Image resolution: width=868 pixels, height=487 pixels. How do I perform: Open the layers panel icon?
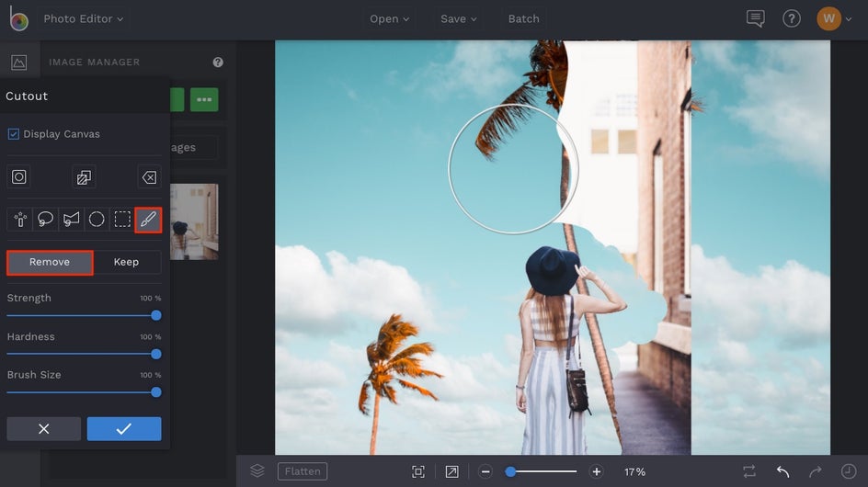coord(257,471)
